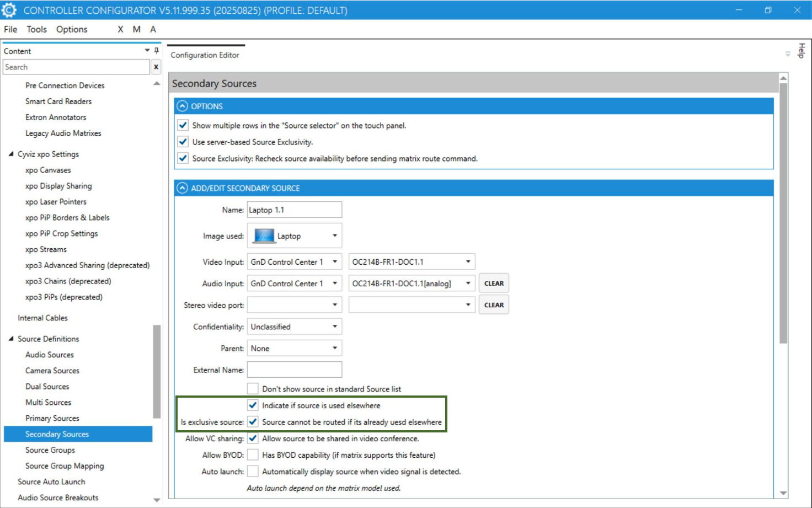Click CLEAR next to Audio Input
Image resolution: width=812 pixels, height=508 pixels.
[x=494, y=284]
